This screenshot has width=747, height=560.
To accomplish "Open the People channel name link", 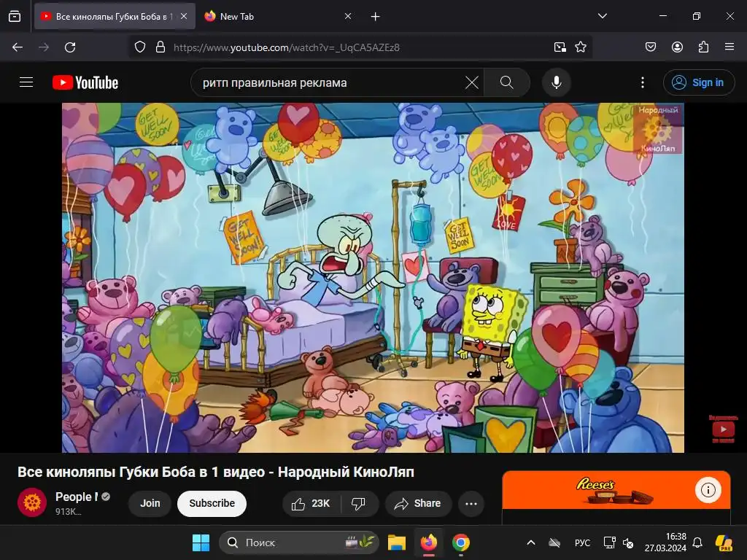I will pyautogui.click(x=77, y=497).
